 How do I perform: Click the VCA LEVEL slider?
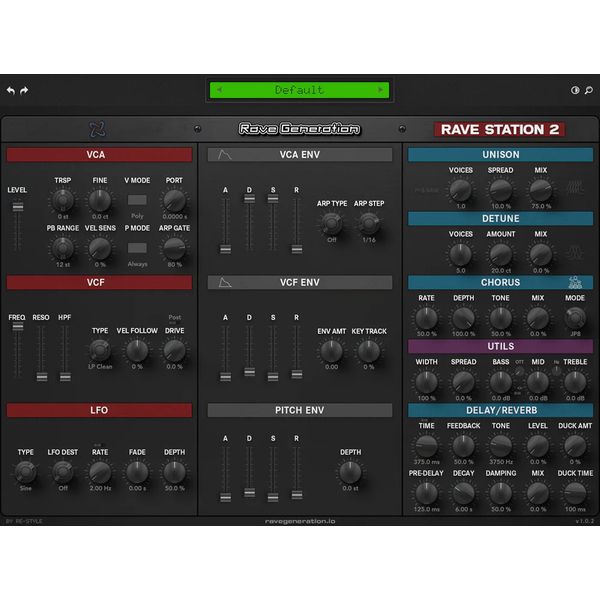click(x=17, y=207)
